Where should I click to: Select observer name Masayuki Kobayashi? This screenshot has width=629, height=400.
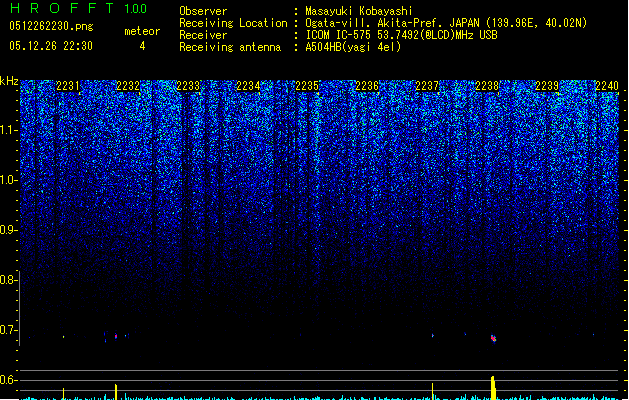(359, 11)
